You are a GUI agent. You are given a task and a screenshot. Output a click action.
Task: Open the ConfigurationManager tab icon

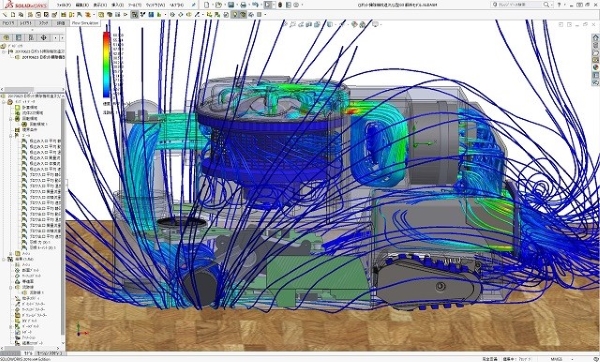(x=31, y=38)
